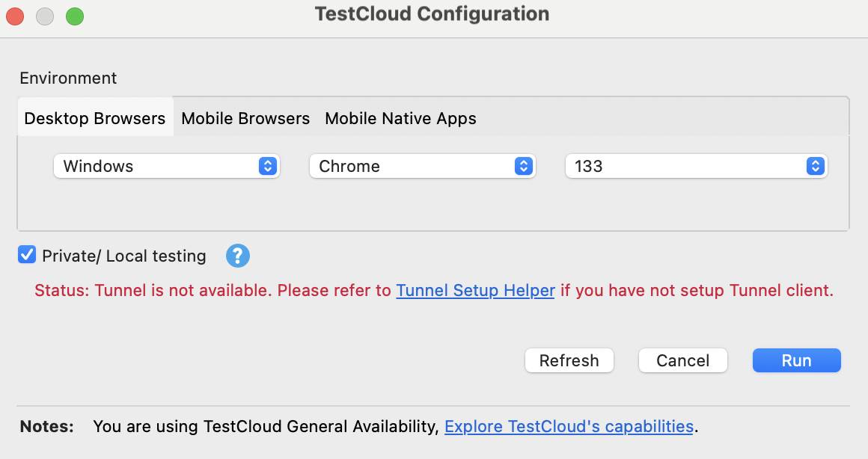Open the browser version dropdown showing 133

(x=696, y=166)
